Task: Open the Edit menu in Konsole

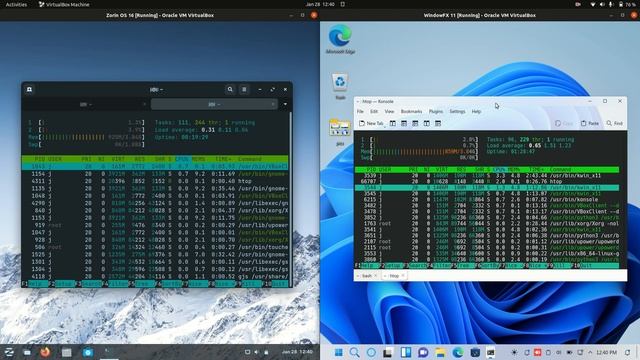Action: point(374,111)
